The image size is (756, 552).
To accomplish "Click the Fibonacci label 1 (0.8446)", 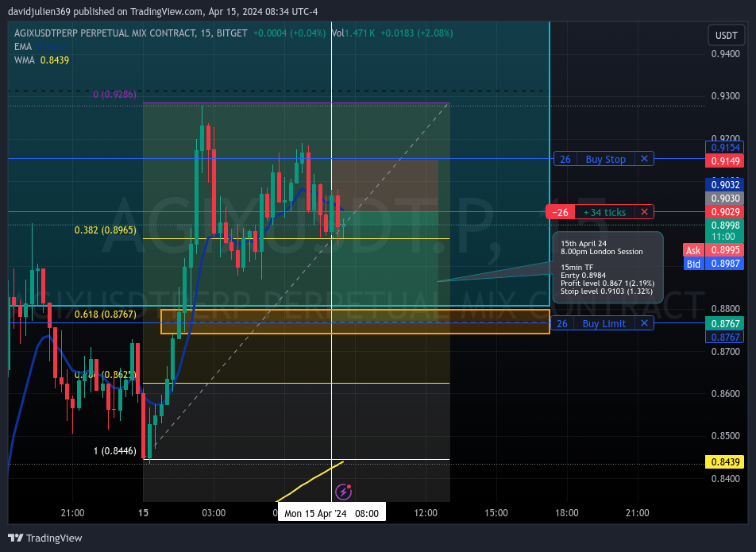I will tap(114, 451).
